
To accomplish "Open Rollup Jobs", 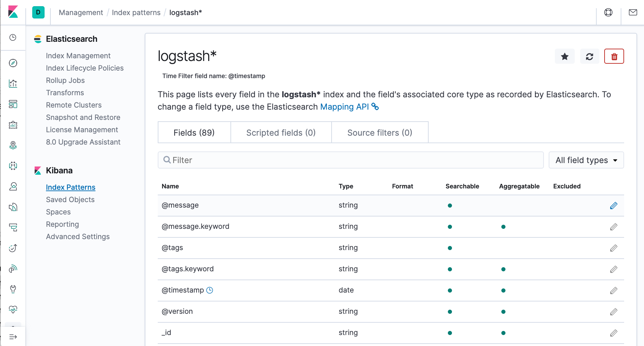I will [x=65, y=80].
